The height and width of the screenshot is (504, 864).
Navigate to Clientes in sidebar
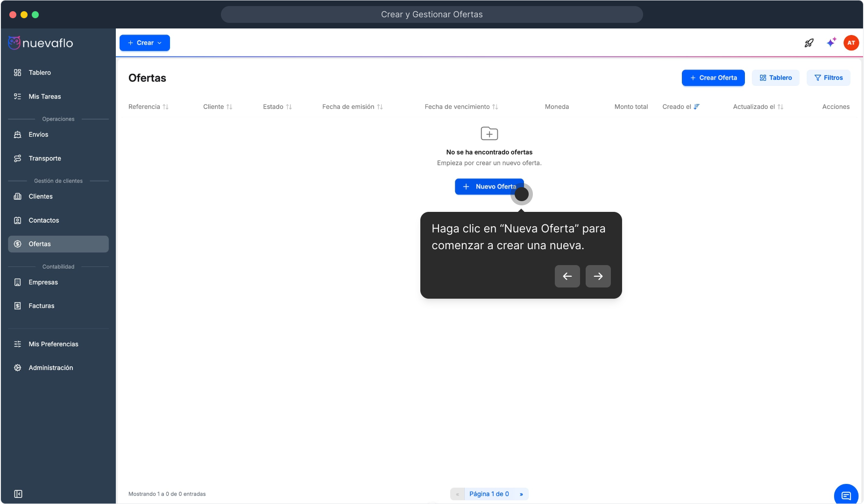41,196
